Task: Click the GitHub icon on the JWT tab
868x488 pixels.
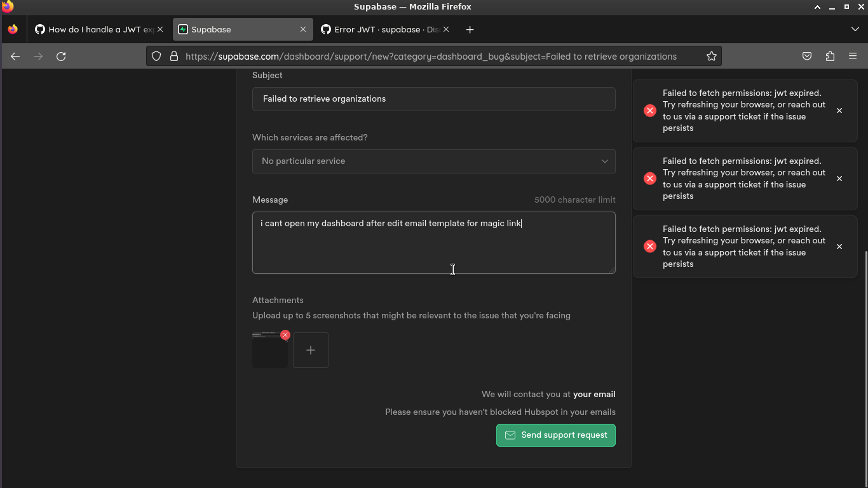Action: (39, 29)
